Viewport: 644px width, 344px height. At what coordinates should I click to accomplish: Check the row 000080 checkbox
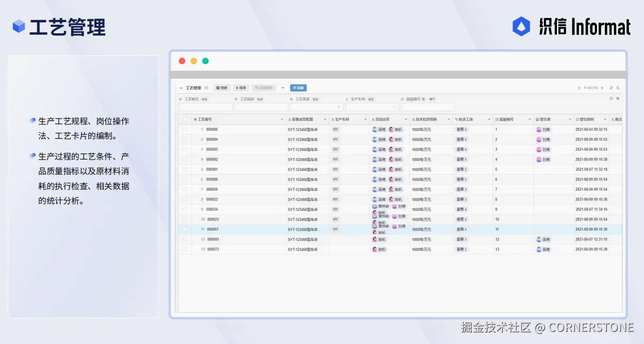point(185,179)
